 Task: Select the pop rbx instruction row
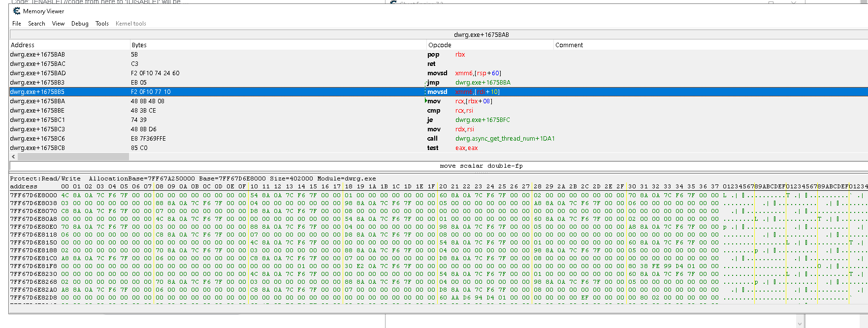[x=439, y=55]
